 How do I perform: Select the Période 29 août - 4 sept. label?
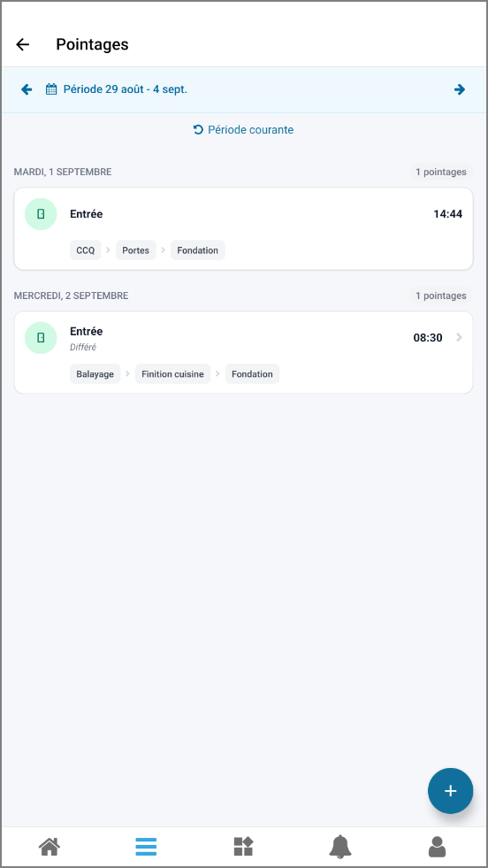coord(126,89)
